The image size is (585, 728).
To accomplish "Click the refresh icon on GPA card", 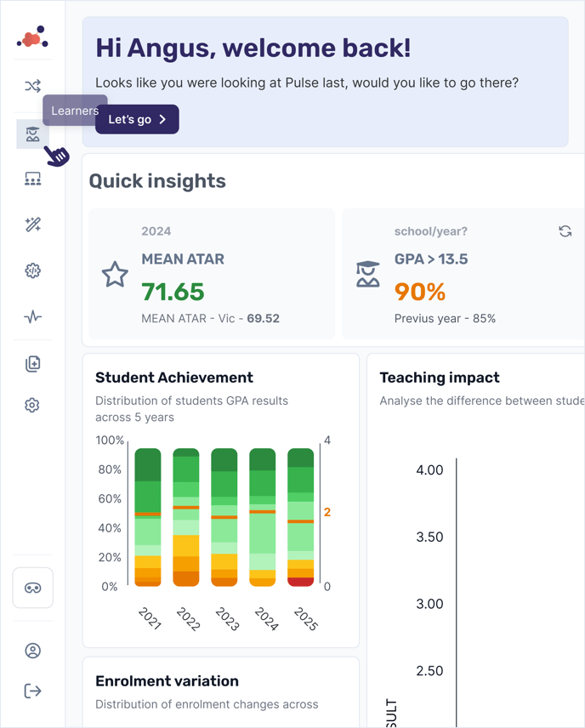I will click(x=565, y=231).
